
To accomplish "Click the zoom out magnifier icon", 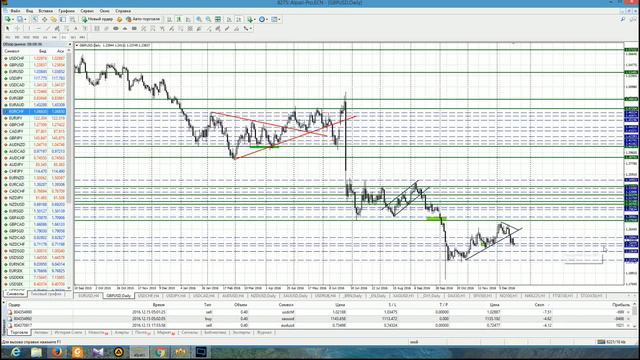I will click(208, 19).
